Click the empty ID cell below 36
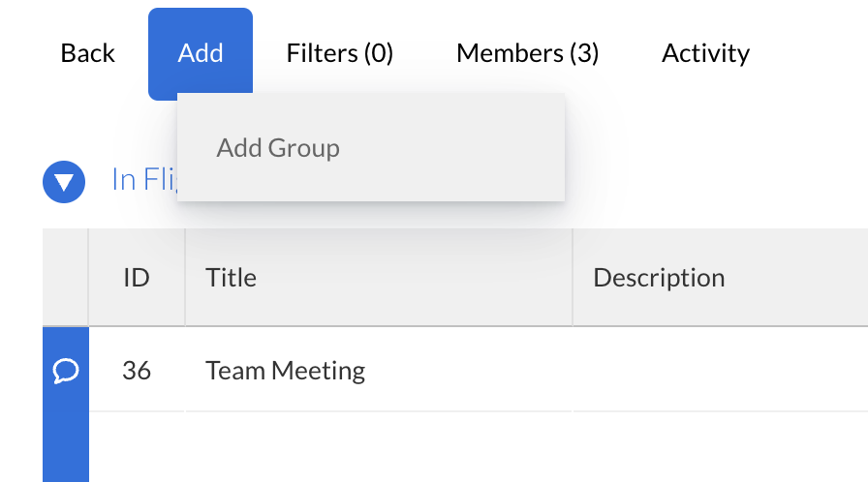Image resolution: width=868 pixels, height=482 pixels. point(137,447)
